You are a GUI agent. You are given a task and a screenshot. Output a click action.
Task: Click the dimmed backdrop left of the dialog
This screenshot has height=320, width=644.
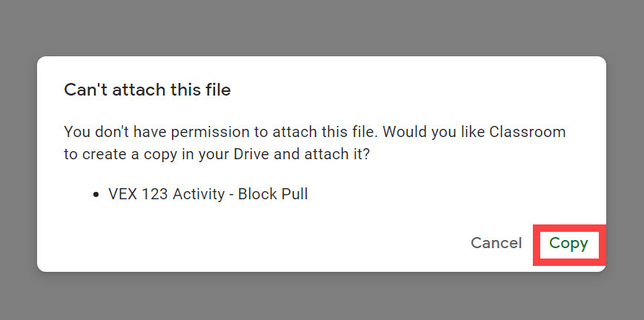point(19,163)
